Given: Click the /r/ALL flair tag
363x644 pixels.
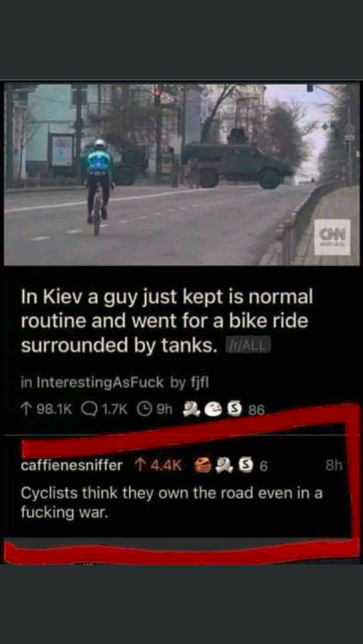Looking at the screenshot, I should pos(248,345).
